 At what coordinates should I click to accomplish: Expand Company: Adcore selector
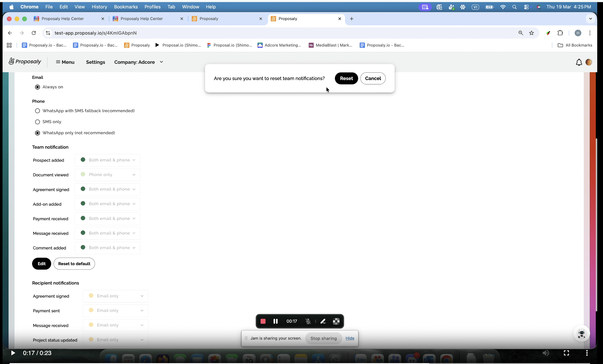click(x=139, y=62)
